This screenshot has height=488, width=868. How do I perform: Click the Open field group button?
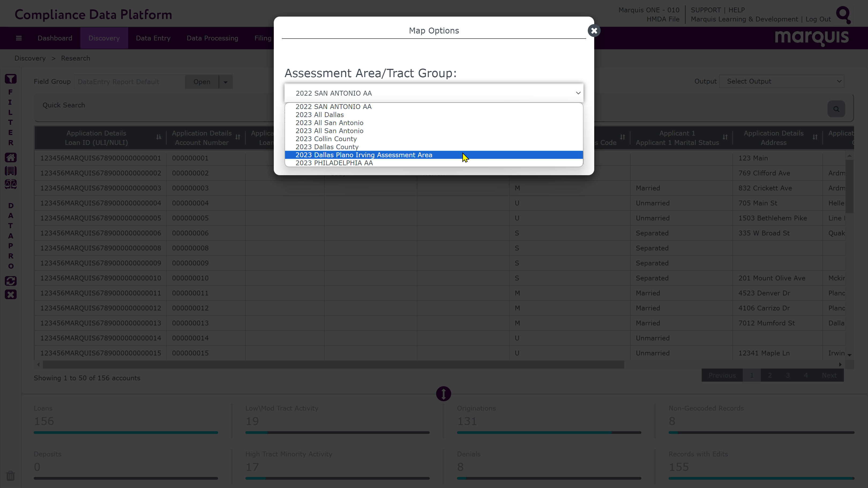coord(201,82)
